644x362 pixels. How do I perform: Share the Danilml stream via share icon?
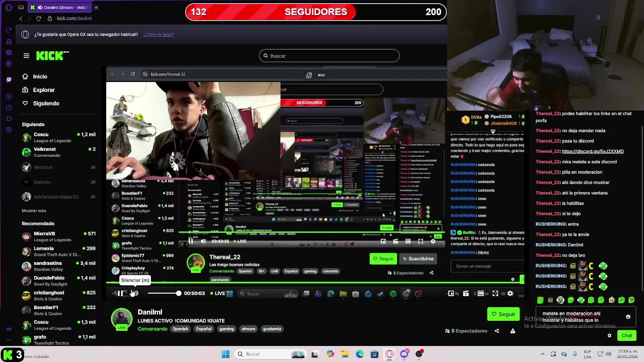click(497, 331)
